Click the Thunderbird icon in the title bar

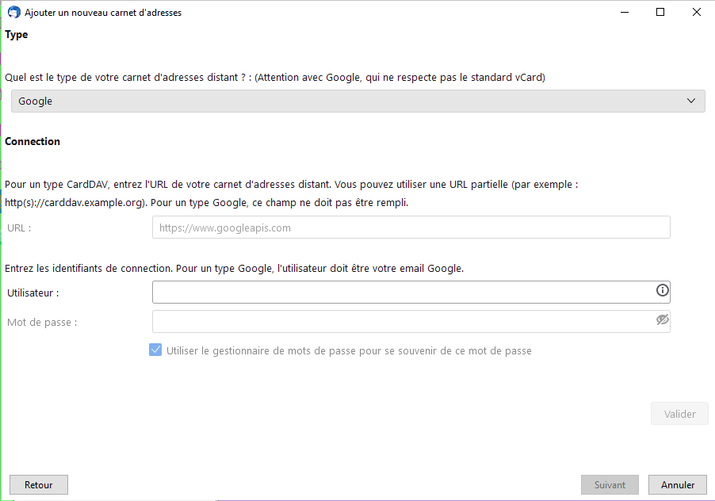pyautogui.click(x=14, y=12)
